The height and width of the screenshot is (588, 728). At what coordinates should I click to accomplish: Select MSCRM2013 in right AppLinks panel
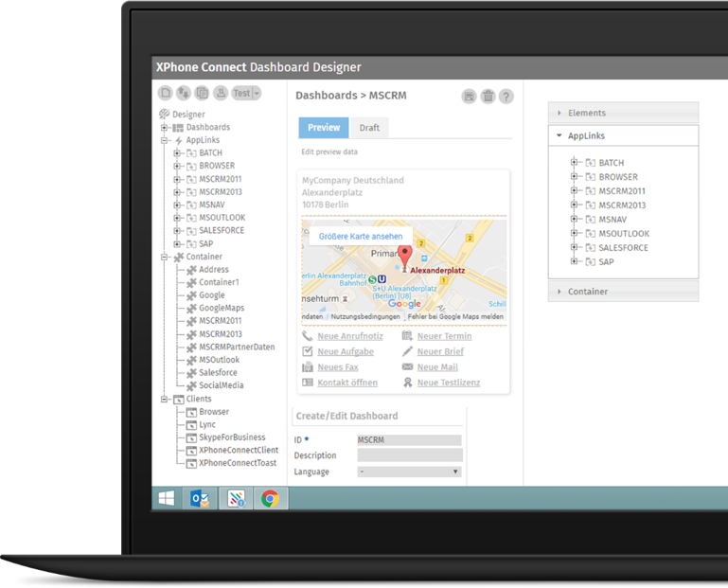point(622,205)
